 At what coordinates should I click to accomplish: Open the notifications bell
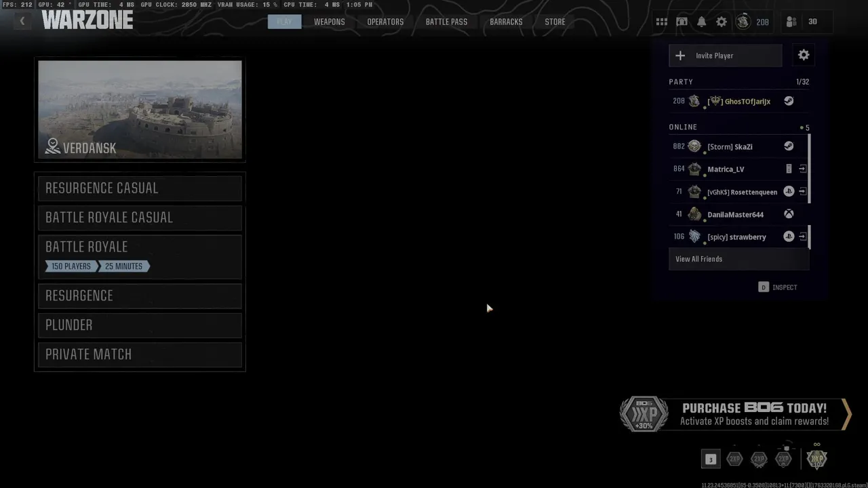pos(701,22)
